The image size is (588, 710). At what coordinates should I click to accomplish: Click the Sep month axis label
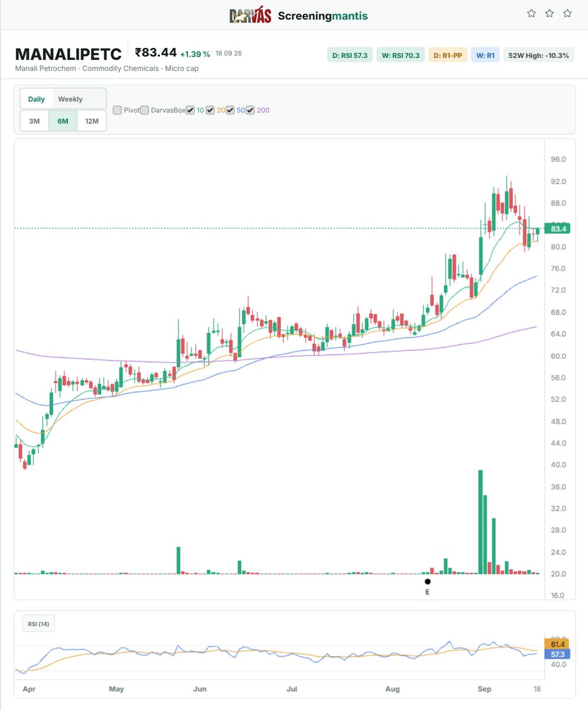tap(484, 689)
